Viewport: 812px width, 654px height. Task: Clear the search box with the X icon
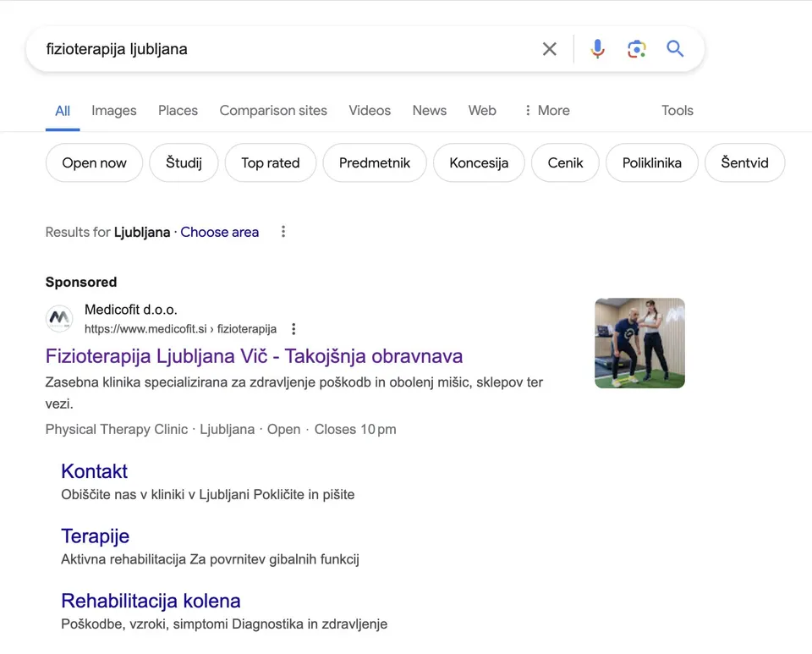click(x=550, y=49)
